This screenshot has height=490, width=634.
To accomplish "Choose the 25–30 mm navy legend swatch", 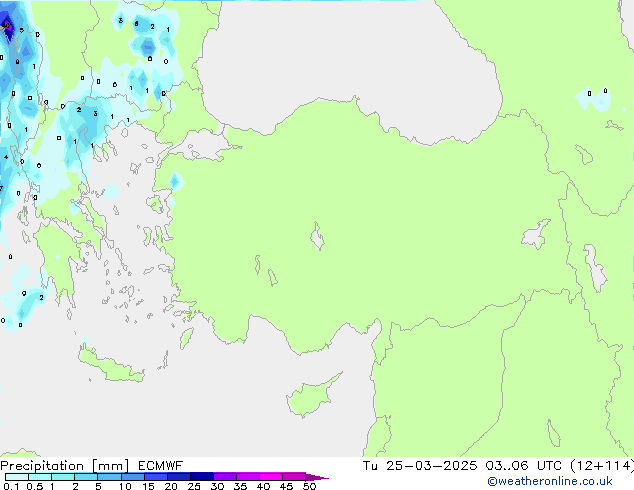I will point(202,477).
